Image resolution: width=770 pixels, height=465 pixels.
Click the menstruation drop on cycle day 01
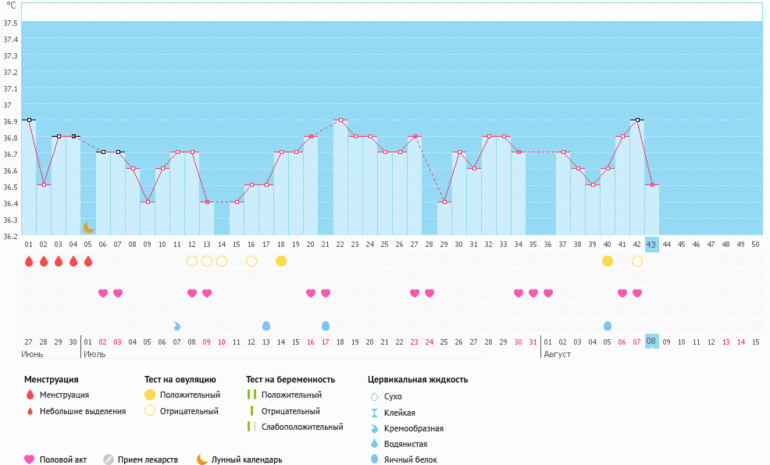(x=29, y=261)
